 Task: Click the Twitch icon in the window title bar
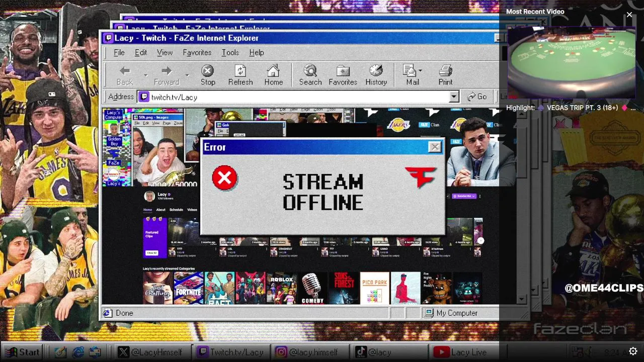point(108,38)
